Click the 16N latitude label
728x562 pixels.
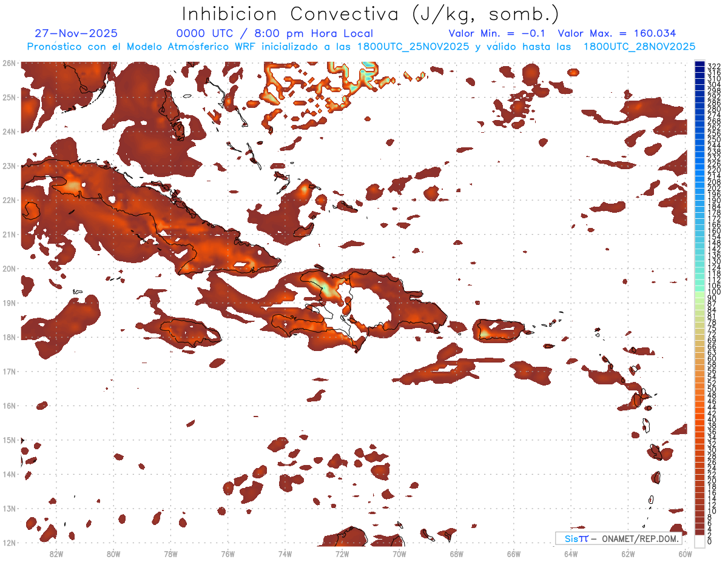tap(8, 406)
